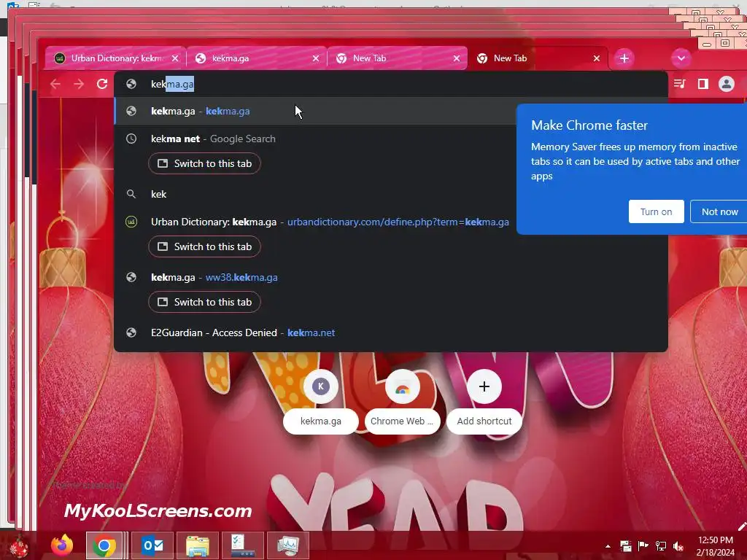Expand the tab search chevron
Screen dimensions: 747x560
coord(681,58)
